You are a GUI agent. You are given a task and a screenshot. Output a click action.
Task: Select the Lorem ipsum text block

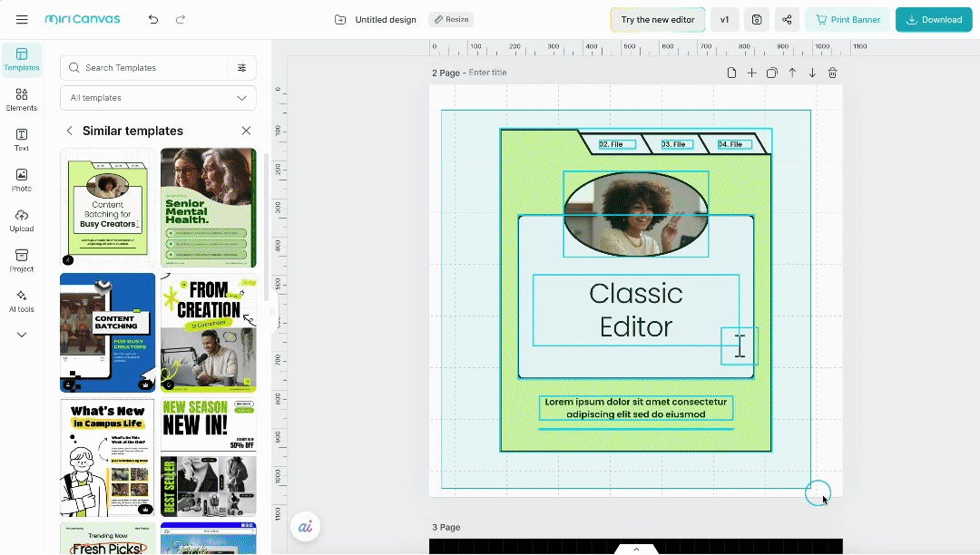click(635, 408)
